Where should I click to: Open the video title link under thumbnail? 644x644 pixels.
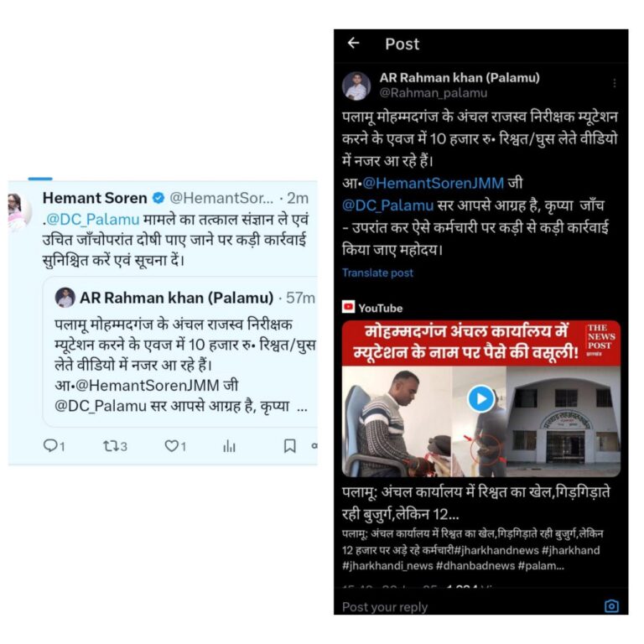[476, 503]
